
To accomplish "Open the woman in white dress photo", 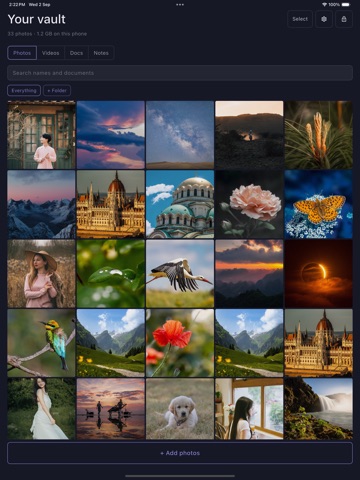I will pyautogui.click(x=41, y=409).
